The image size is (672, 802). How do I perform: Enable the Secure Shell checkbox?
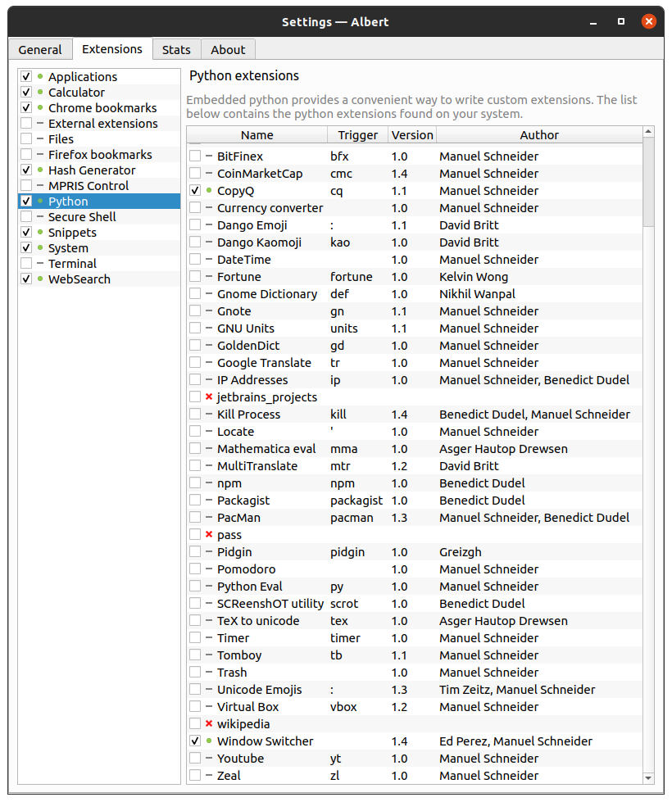tap(26, 217)
